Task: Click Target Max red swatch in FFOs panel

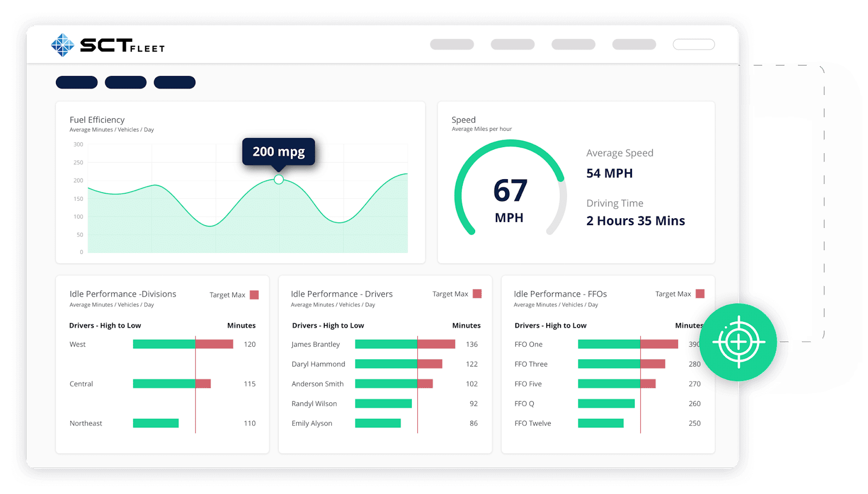Action: (700, 294)
